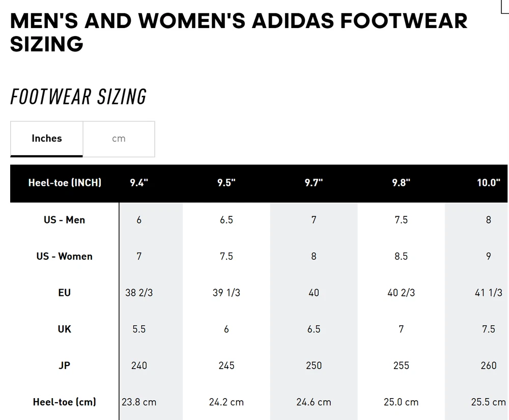Switch to the cm tab
Image resolution: width=509 pixels, height=420 pixels.
[119, 138]
